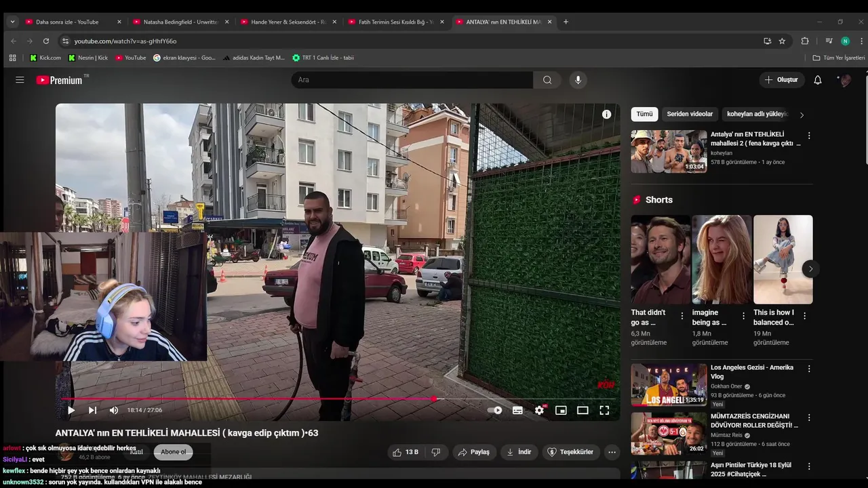The width and height of the screenshot is (868, 488).
Task: Open options for Antalya mahallesi 2 video
Action: [808, 136]
